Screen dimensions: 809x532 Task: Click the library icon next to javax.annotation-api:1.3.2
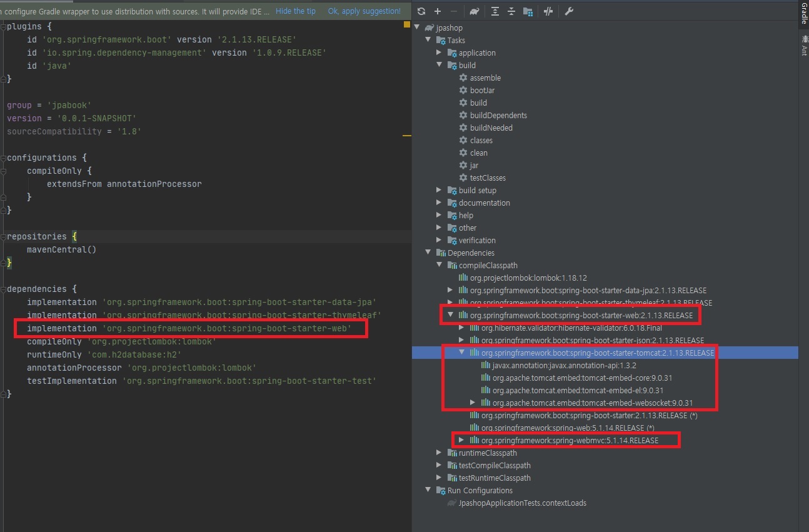click(x=486, y=365)
